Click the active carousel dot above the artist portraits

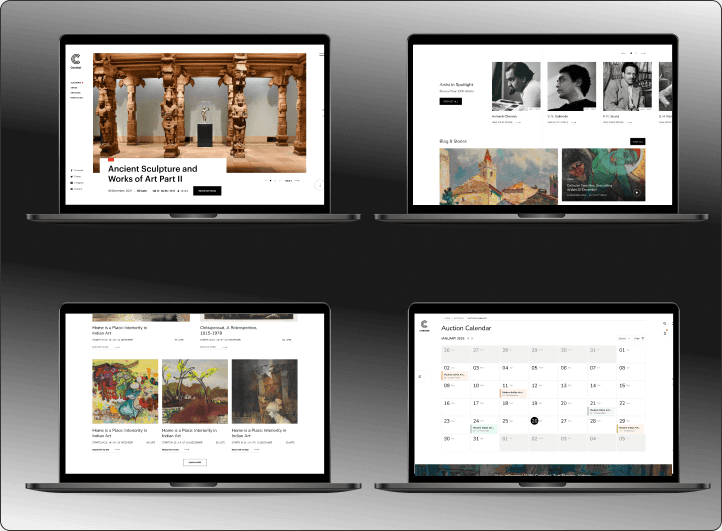(631, 53)
